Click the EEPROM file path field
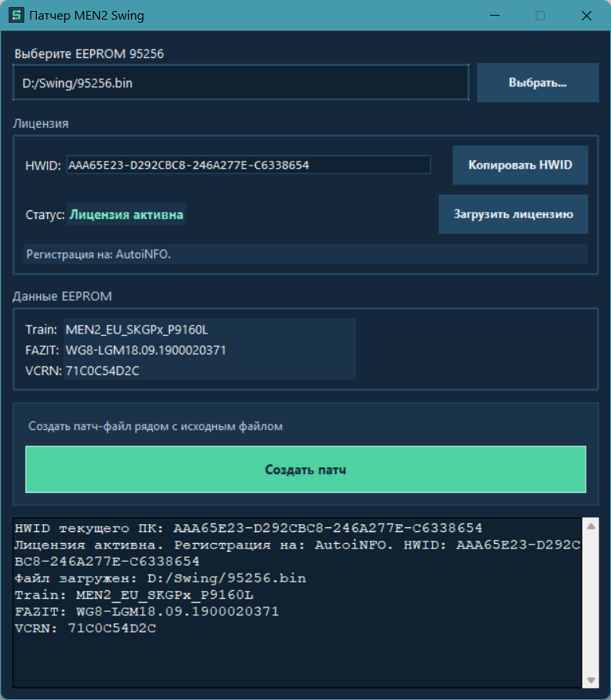The width and height of the screenshot is (611, 700). click(x=240, y=82)
